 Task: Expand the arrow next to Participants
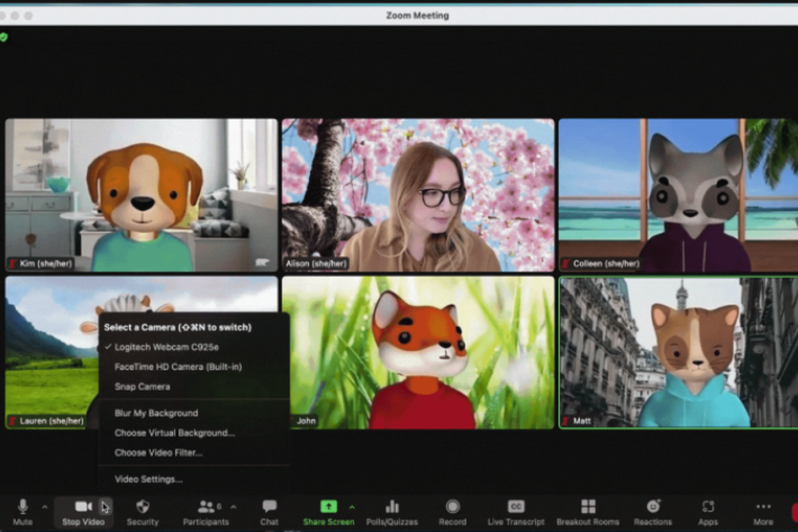(233, 507)
